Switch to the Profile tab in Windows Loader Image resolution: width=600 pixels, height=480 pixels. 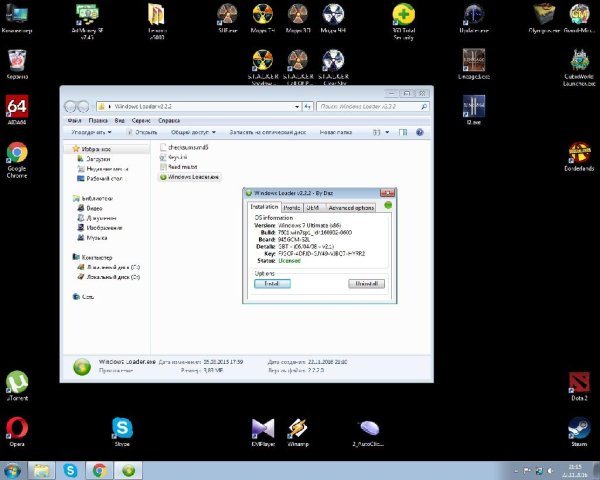292,207
